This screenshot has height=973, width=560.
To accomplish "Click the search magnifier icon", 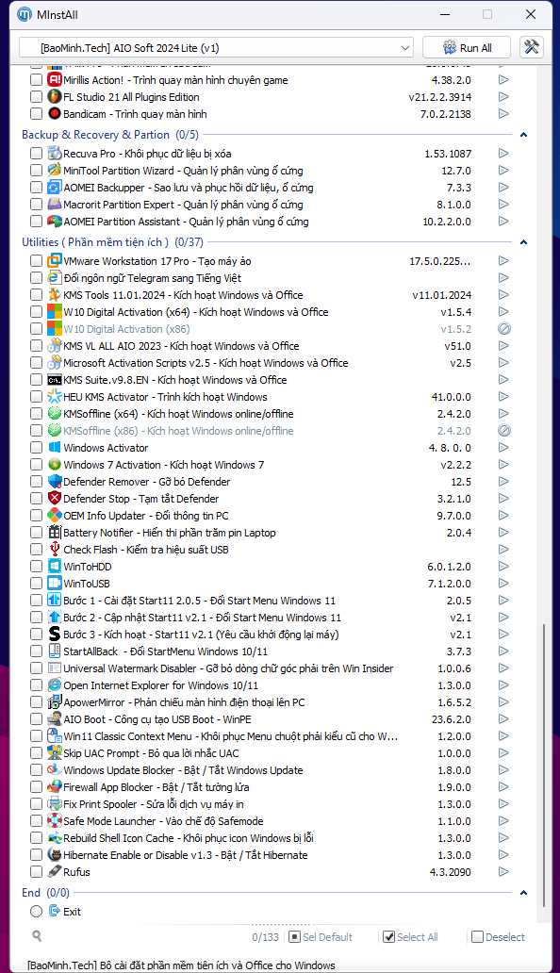I will [x=37, y=936].
